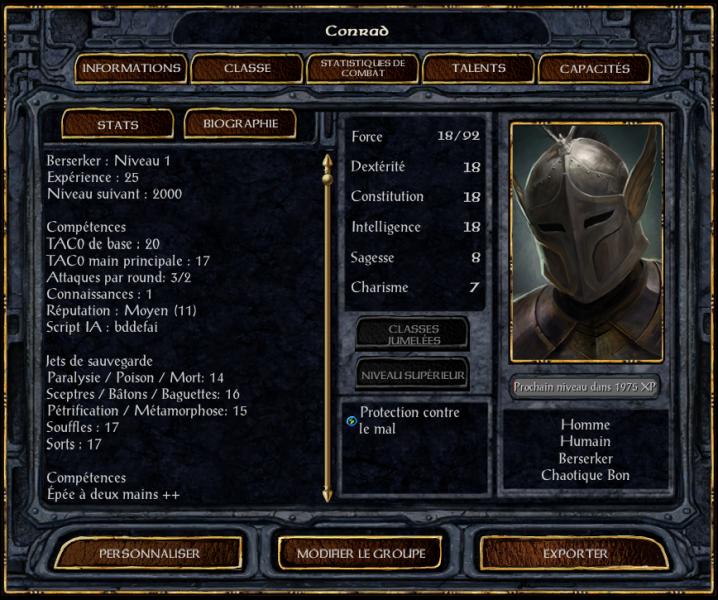Image resolution: width=718 pixels, height=600 pixels.
Task: Click the Classes Jumelées button
Action: coord(413,334)
